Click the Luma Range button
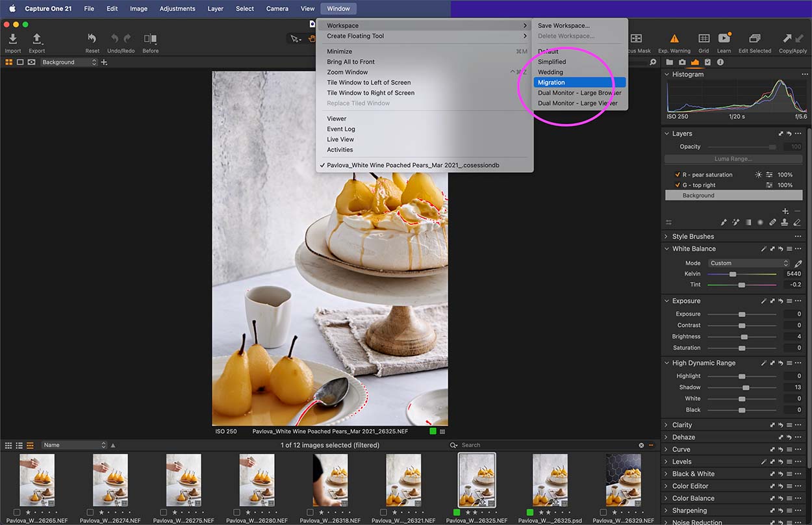 pyautogui.click(x=733, y=159)
